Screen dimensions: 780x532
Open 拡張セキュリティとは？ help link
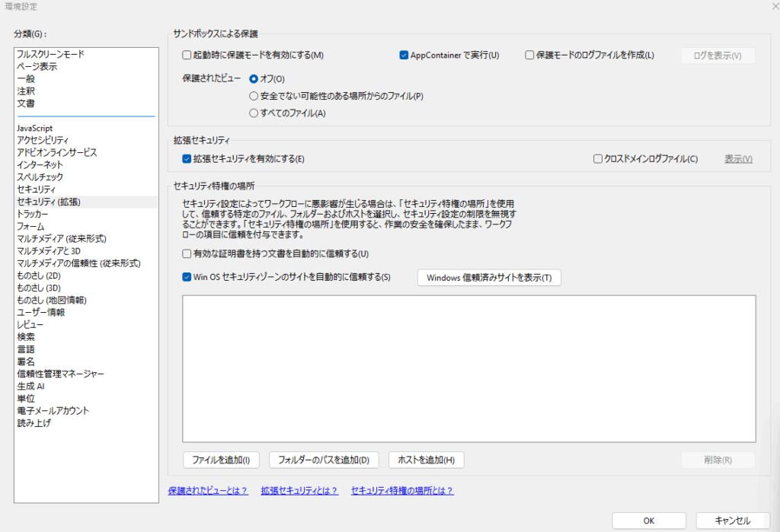point(299,491)
